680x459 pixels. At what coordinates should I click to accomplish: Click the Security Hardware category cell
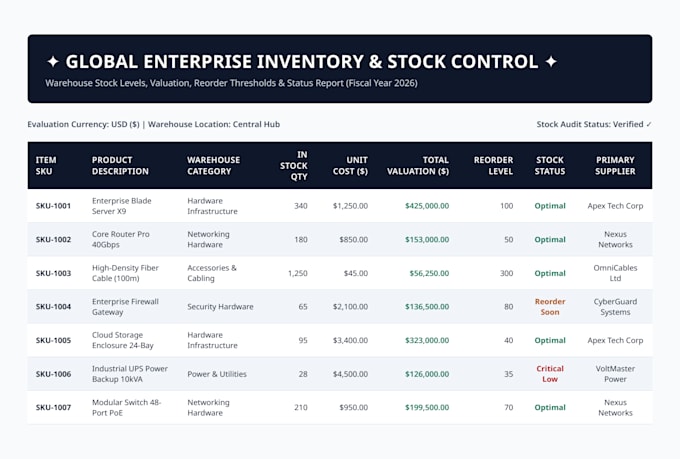pyautogui.click(x=220, y=307)
